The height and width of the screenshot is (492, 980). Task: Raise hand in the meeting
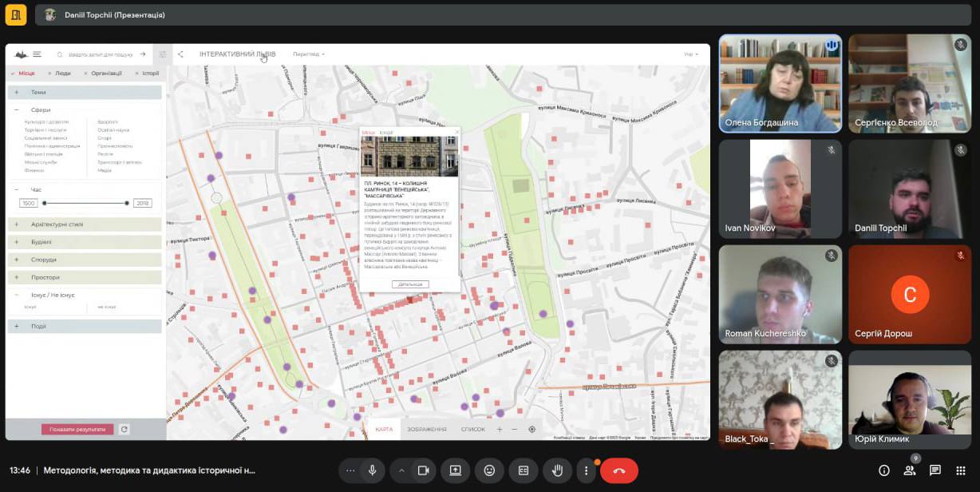[x=558, y=470]
